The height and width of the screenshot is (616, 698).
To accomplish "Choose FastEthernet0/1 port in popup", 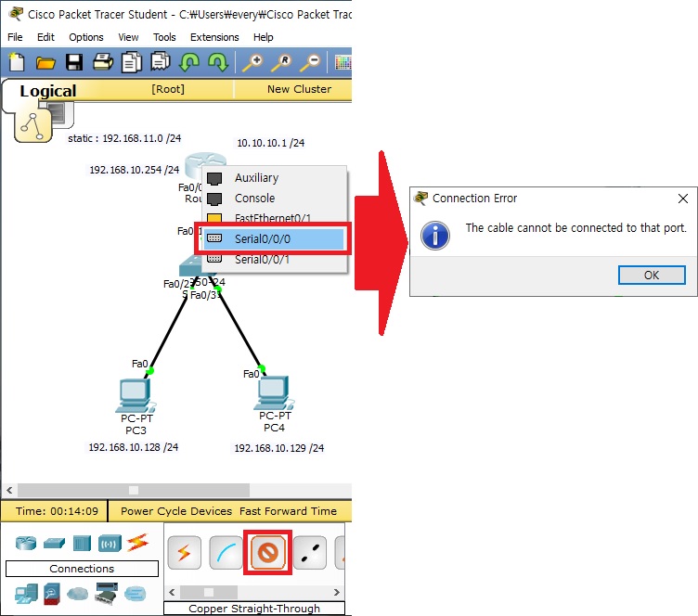I will pos(274,218).
